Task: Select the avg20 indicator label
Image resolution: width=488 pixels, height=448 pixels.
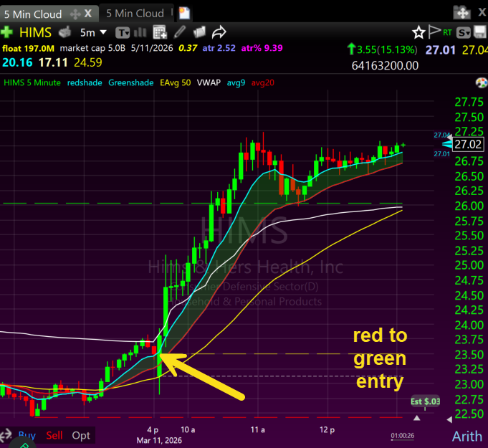Action: point(263,83)
